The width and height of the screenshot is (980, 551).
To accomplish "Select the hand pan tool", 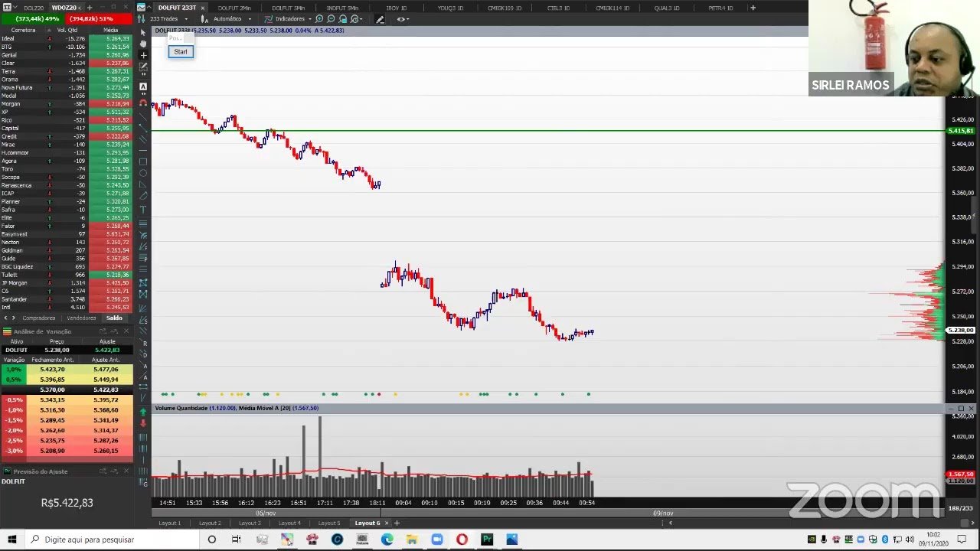I will tap(143, 44).
